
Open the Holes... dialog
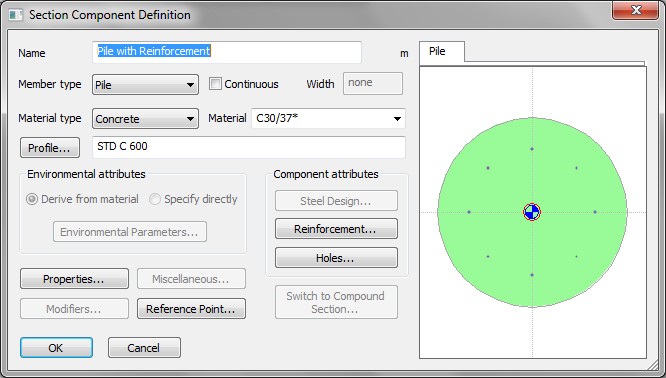(x=336, y=258)
